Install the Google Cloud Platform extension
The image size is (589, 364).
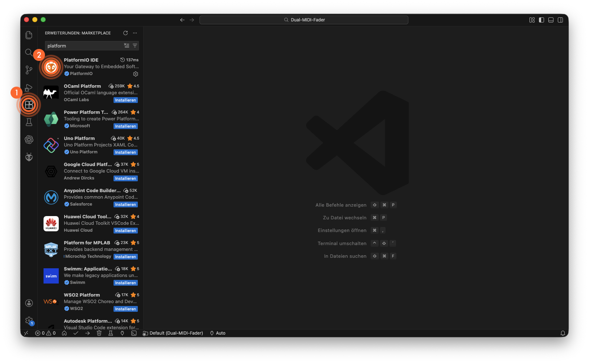point(125,178)
